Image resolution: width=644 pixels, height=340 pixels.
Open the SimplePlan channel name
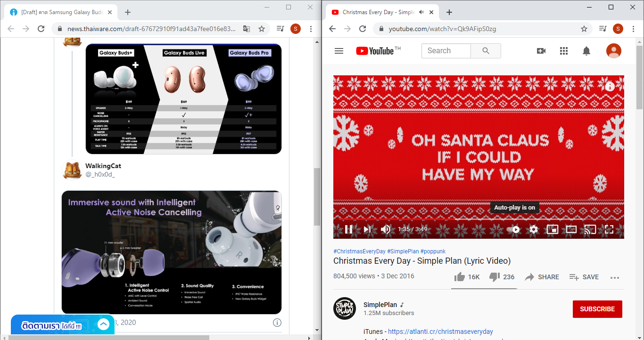pos(380,305)
